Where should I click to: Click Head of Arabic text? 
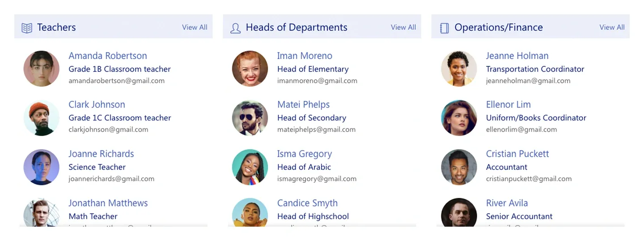[304, 168]
